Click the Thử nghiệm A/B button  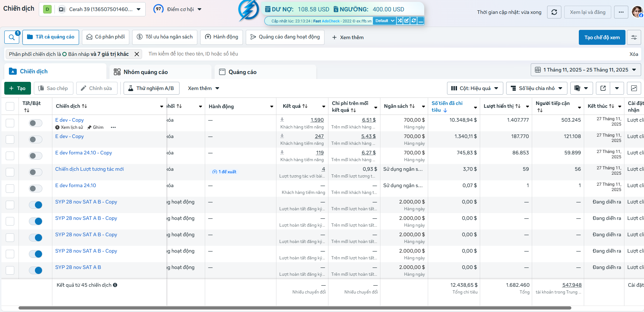click(x=151, y=88)
